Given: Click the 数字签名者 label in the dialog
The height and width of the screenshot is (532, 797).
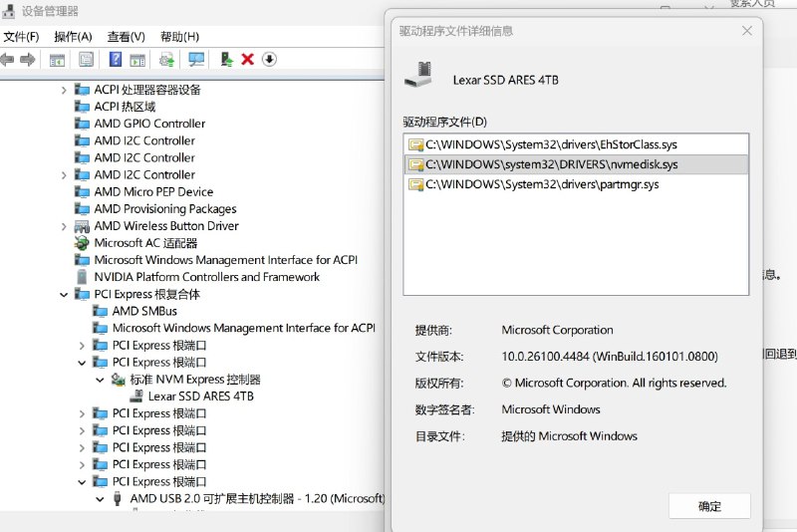Looking at the screenshot, I should (x=444, y=409).
